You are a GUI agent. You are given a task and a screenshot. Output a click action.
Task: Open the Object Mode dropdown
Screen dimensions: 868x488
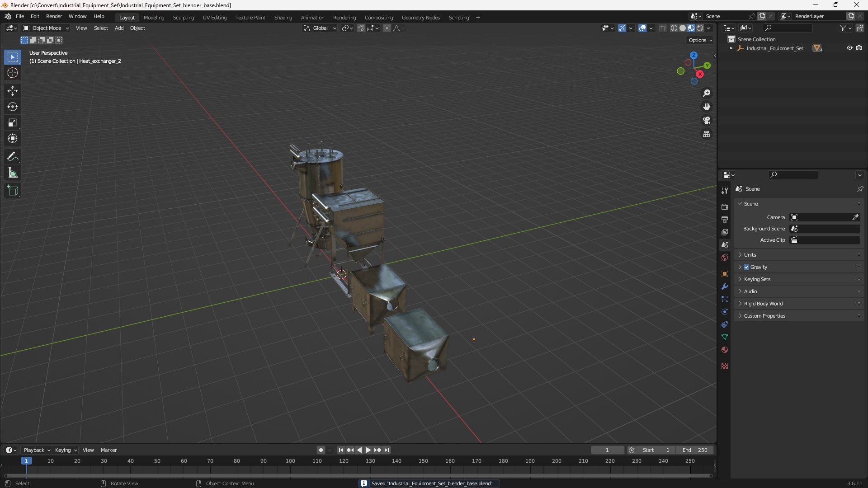(x=46, y=28)
